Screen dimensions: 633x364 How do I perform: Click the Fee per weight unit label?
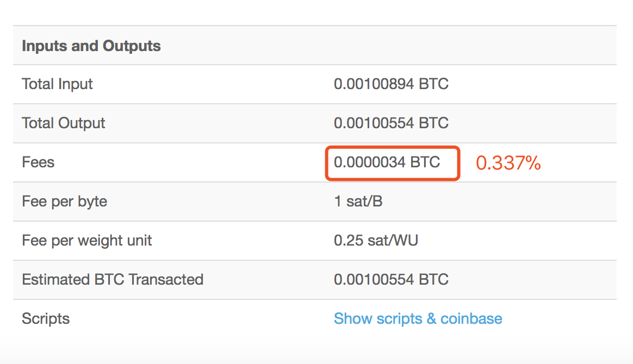(x=87, y=240)
